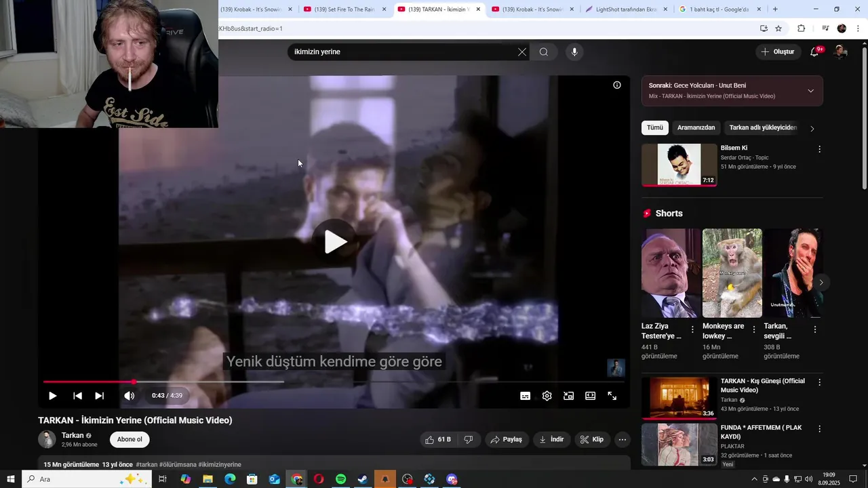Click the page vertical scrollbar
This screenshot has width=868, height=488.
[864, 119]
